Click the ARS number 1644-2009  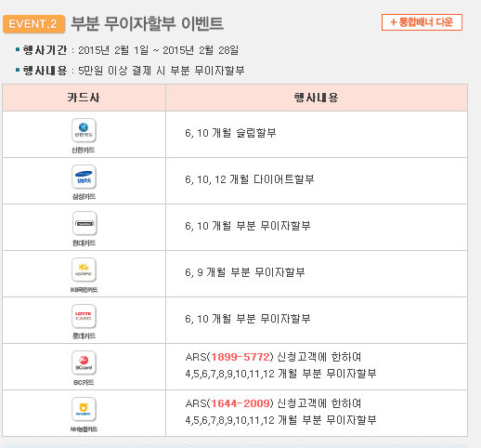tap(240, 403)
